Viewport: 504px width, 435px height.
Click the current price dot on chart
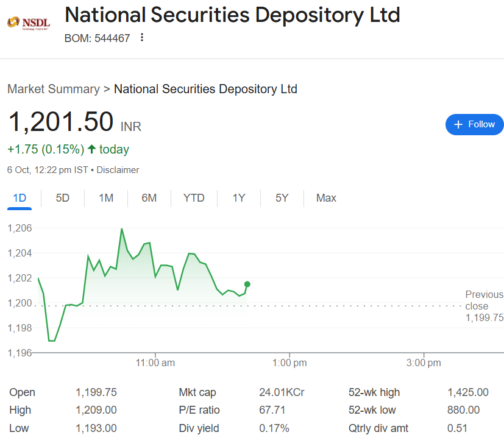click(x=247, y=284)
